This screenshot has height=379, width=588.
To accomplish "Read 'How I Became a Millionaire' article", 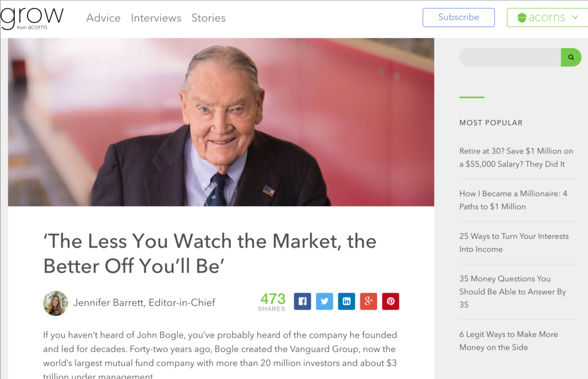I will [513, 200].
